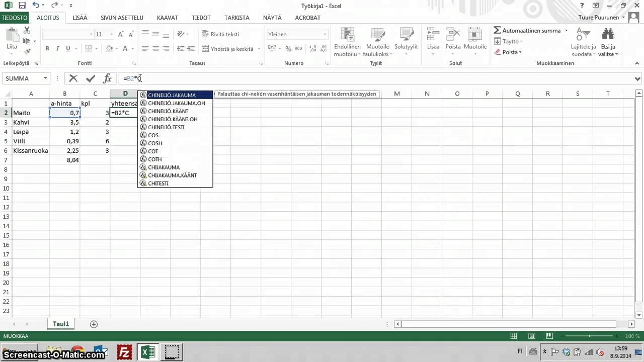Open Muotoile taulukoksi table formats
The height and width of the screenshot is (362, 644).
coord(377,42)
